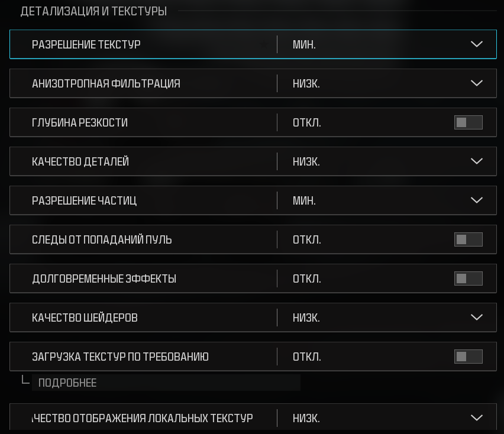
Task: Click ОТКЛ. value beside Глубина резкости
Action: 306,122
